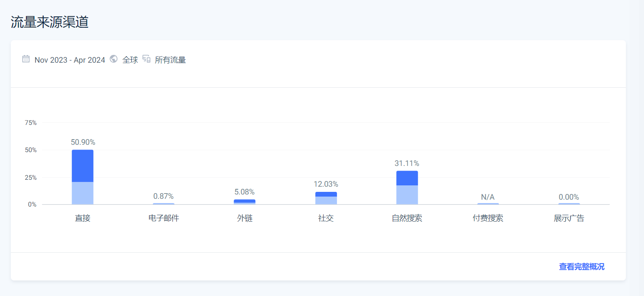Click the light blue segment of 直接 bar
The image size is (644, 296).
point(82,193)
